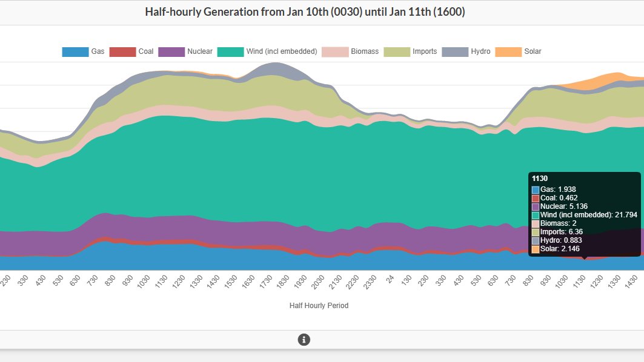Click the Half Hourly Period axis title

tap(319, 305)
